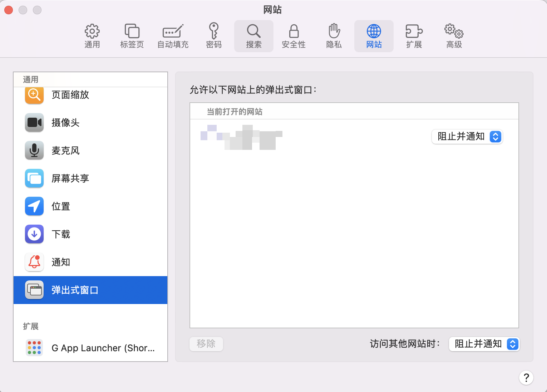547x392 pixels.
Task: Click the 移除 (Remove) button
Action: (206, 344)
